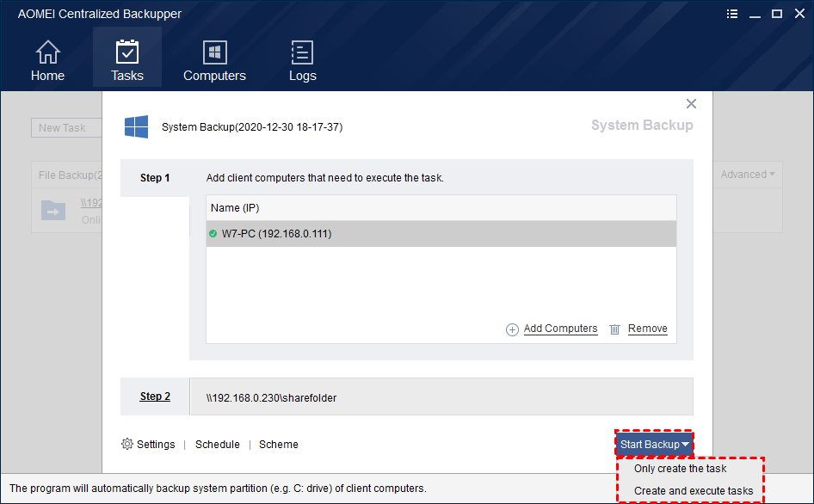Click the File Backup folder icon in background
The image size is (814, 504).
53,211
